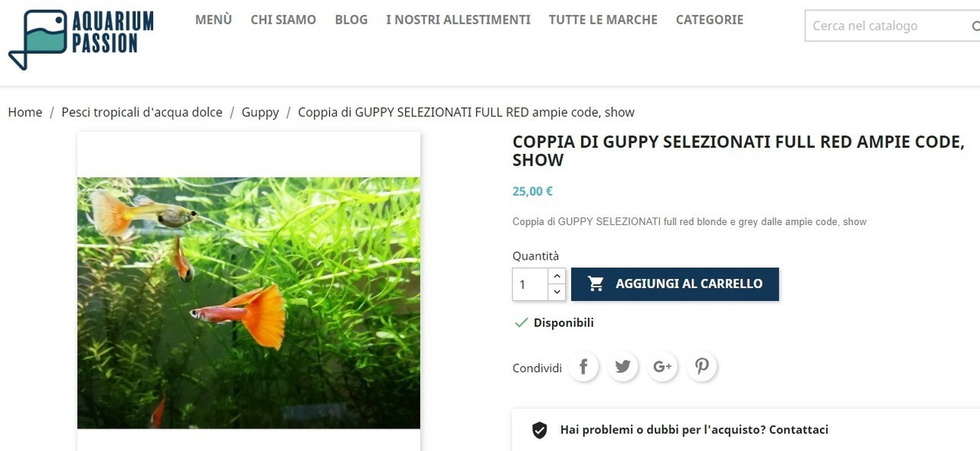Share the product on Google Plus
Viewport: 980px width, 451px height.
tap(662, 367)
